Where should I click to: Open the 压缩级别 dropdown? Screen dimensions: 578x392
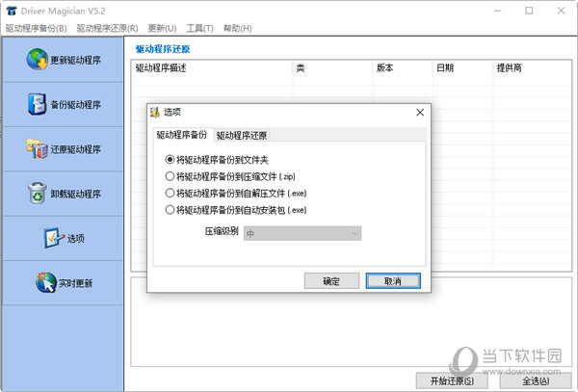302,233
